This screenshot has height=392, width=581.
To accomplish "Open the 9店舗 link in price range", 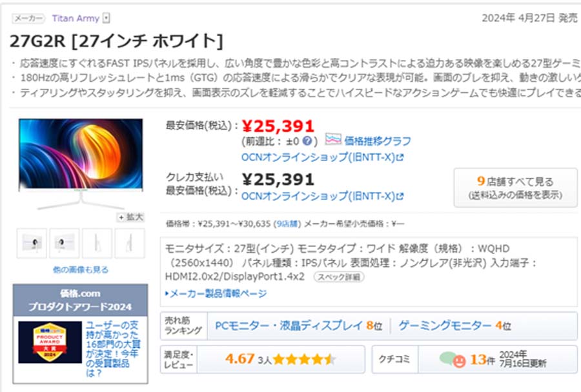I will [287, 224].
